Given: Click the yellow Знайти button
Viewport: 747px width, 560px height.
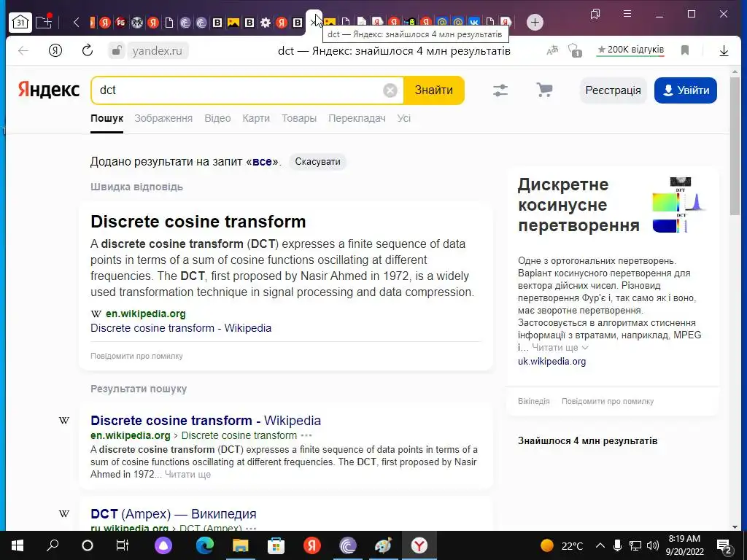Looking at the screenshot, I should [433, 90].
